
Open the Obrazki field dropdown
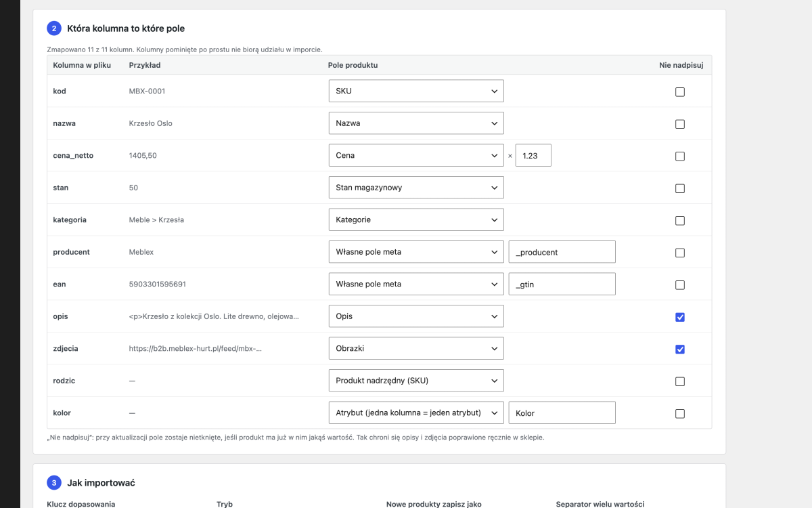pos(416,348)
